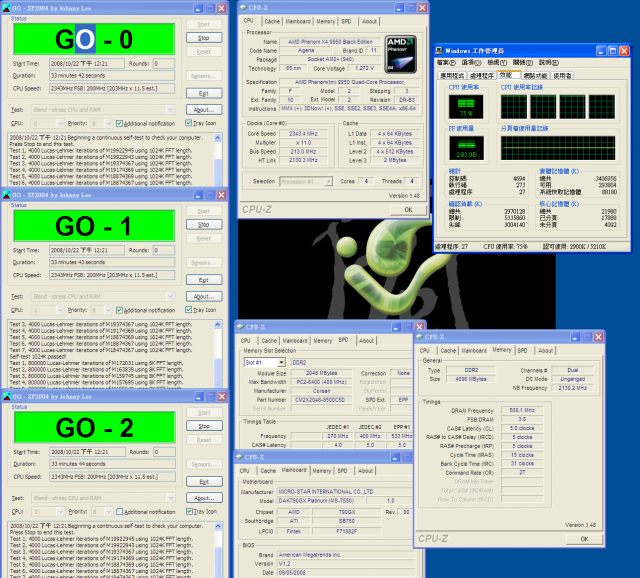Screen dimensions: 640x578
Task: Click the AMD Phenom logo in CPU-Z
Action: click(400, 55)
